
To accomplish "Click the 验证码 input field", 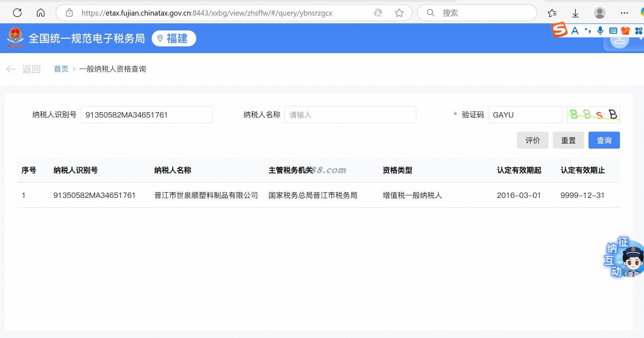I will (x=525, y=115).
